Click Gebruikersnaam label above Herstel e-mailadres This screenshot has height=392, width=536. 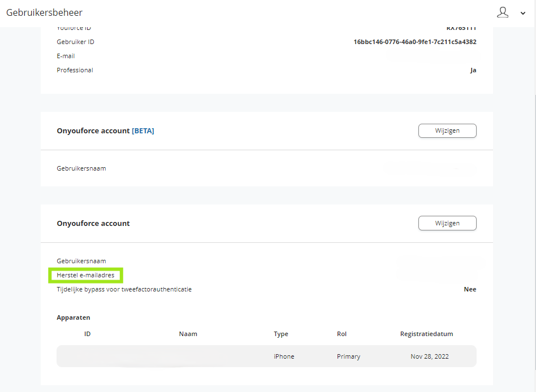[x=81, y=261]
